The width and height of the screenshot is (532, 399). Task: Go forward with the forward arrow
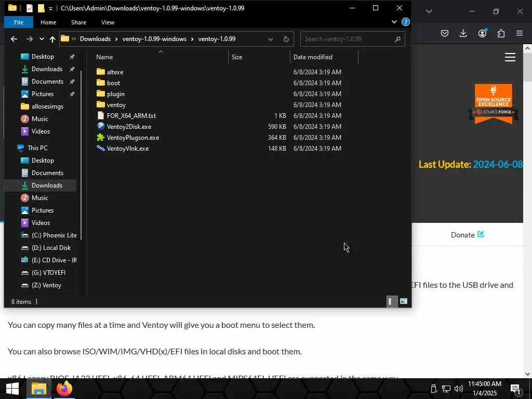tap(30, 39)
